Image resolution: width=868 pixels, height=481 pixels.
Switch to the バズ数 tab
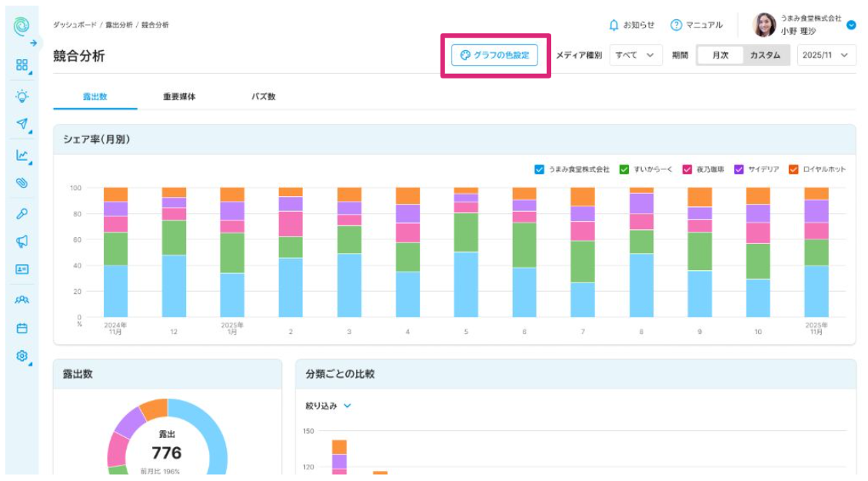pyautogui.click(x=263, y=97)
